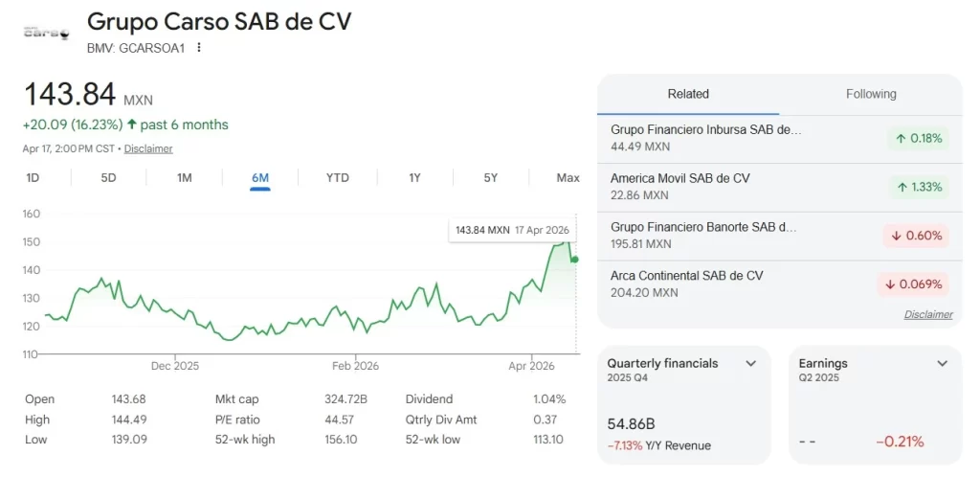Viewport: 980px width, 477px height.
Task: Click the America Movil 1.33% up badge
Action: 919,187
